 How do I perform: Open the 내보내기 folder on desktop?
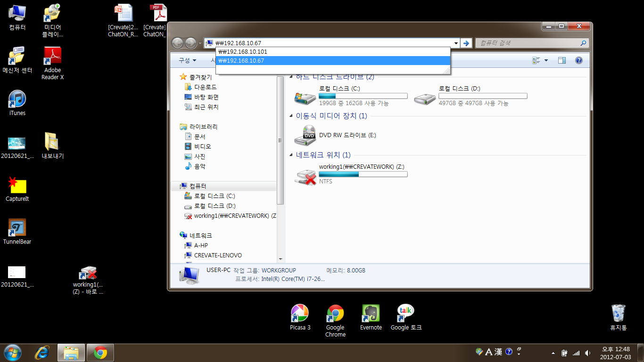(53, 146)
